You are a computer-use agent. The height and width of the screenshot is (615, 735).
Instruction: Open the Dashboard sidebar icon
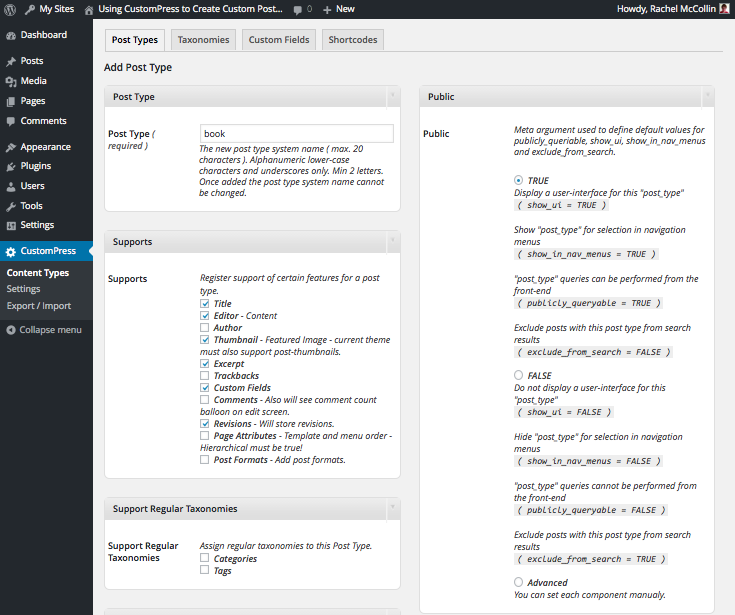11,35
